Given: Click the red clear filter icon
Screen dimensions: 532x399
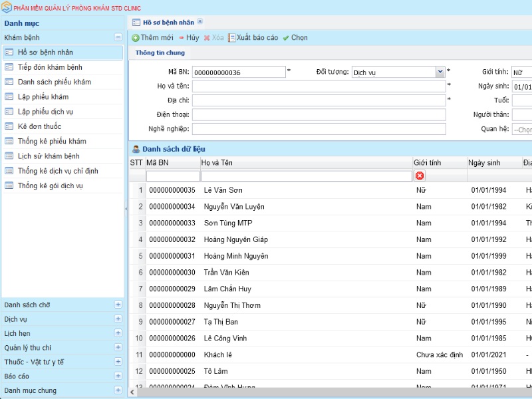Looking at the screenshot, I should (420, 176).
